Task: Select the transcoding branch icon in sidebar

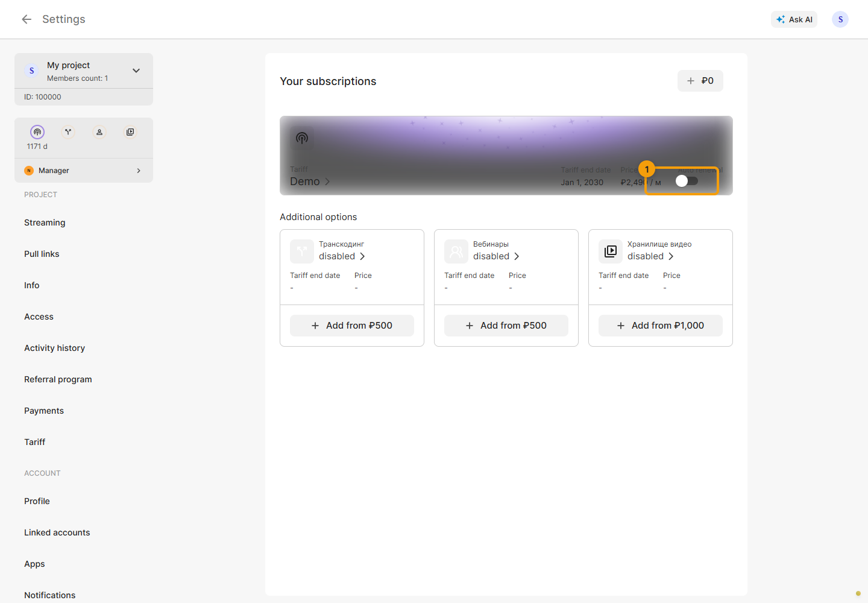Action: coord(68,132)
